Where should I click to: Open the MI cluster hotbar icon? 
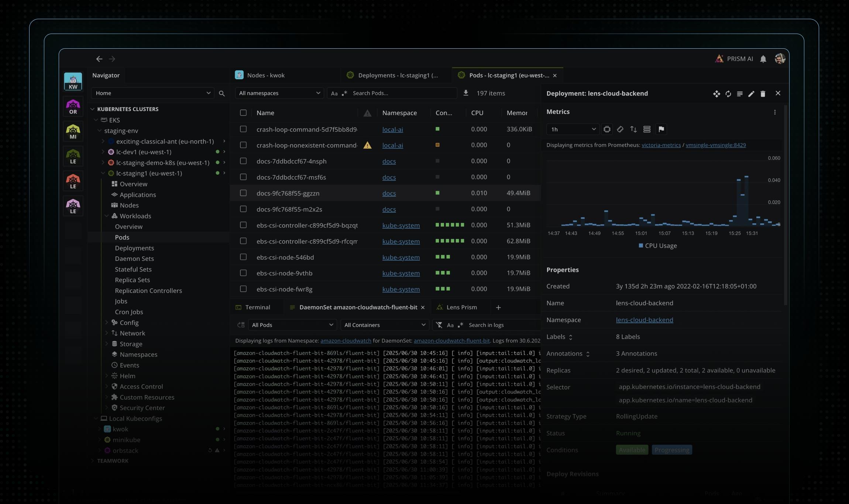tap(73, 132)
